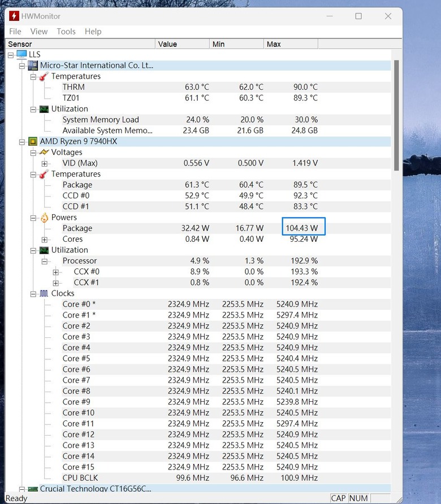Viewport: 441px width, 504px height.
Task: Collapse the Processor utilization node
Action: coord(45,261)
